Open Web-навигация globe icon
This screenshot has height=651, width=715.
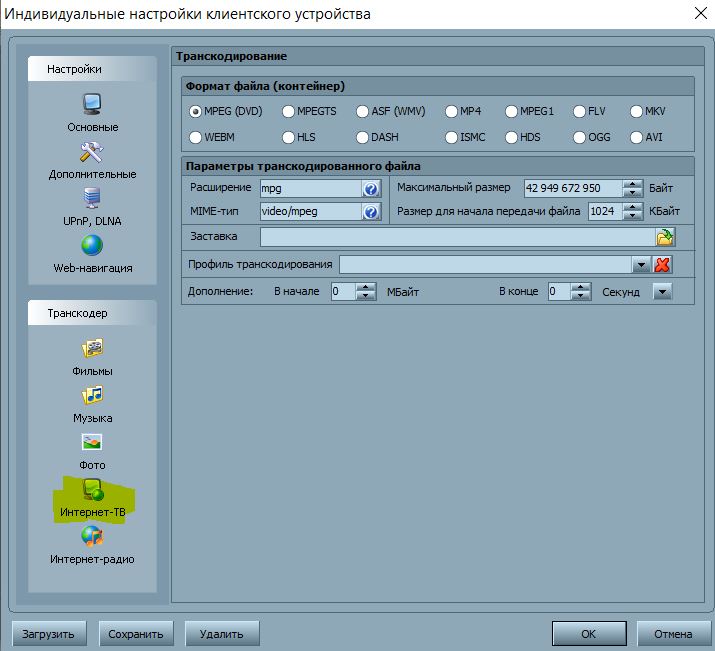(92, 245)
